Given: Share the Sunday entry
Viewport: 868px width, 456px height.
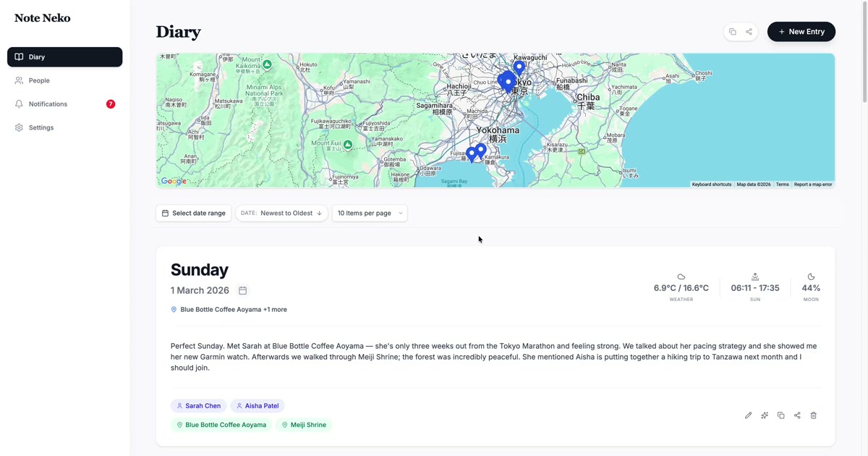Looking at the screenshot, I should pos(797,415).
